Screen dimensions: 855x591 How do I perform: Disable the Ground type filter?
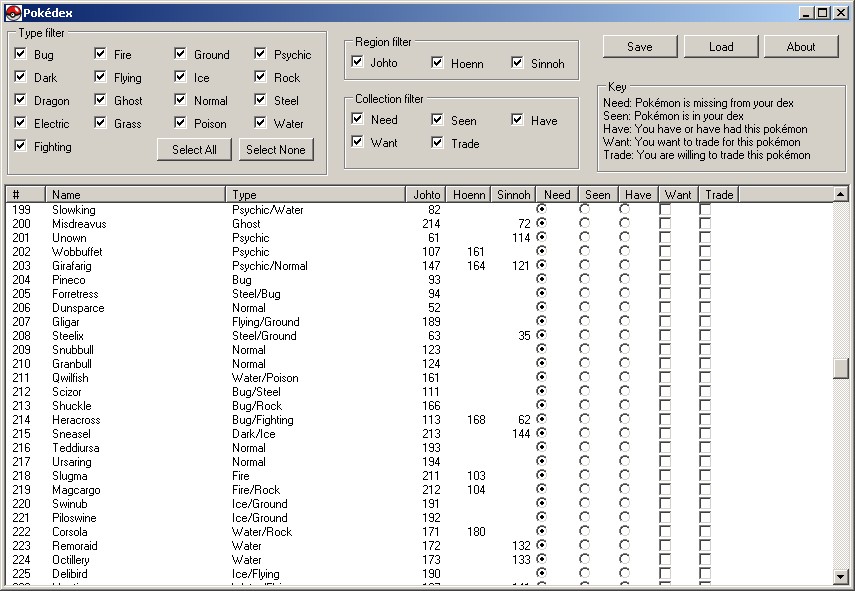click(x=180, y=53)
